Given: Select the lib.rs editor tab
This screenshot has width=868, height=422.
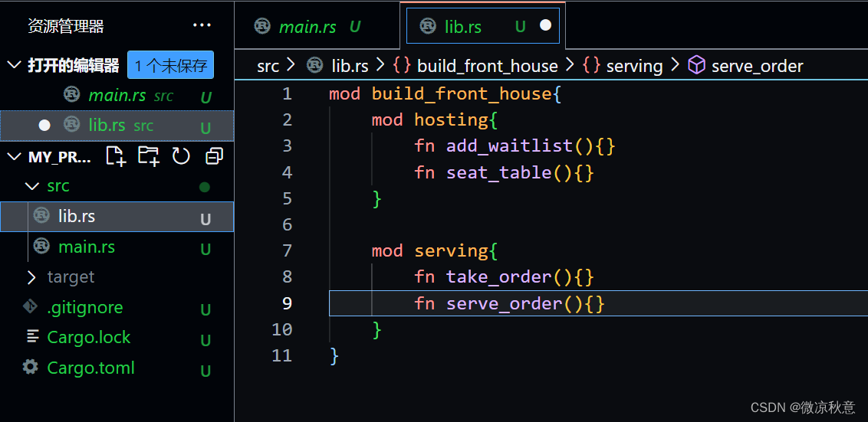Looking at the screenshot, I should [x=483, y=25].
